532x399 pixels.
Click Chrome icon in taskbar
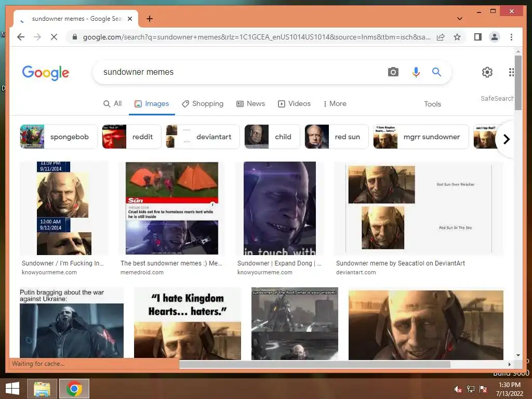(x=74, y=389)
